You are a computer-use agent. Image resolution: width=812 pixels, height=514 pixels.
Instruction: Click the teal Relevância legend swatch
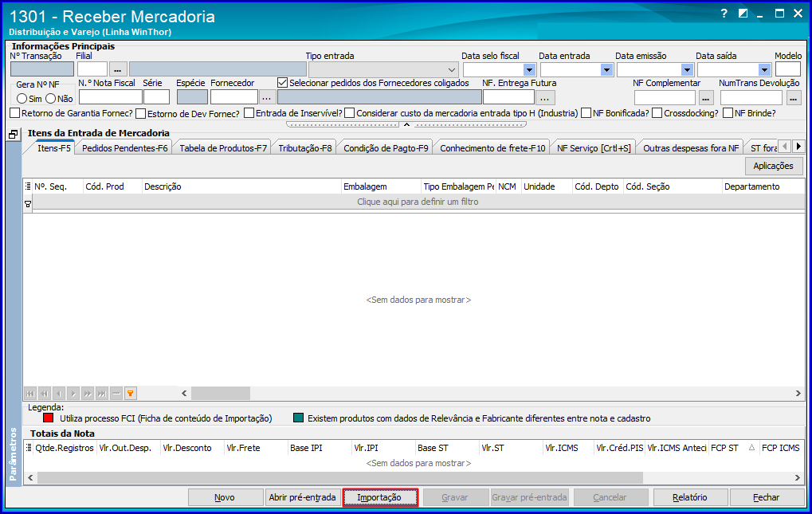point(298,418)
